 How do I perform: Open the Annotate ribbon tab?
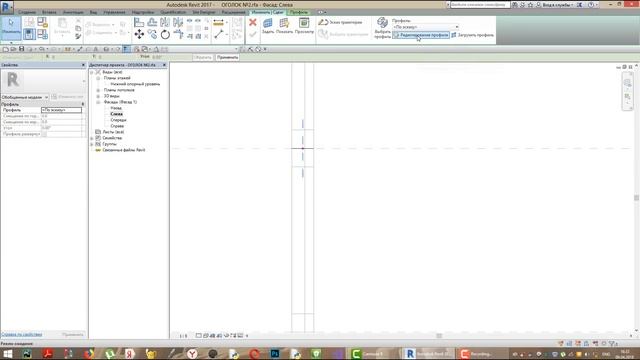[73, 13]
